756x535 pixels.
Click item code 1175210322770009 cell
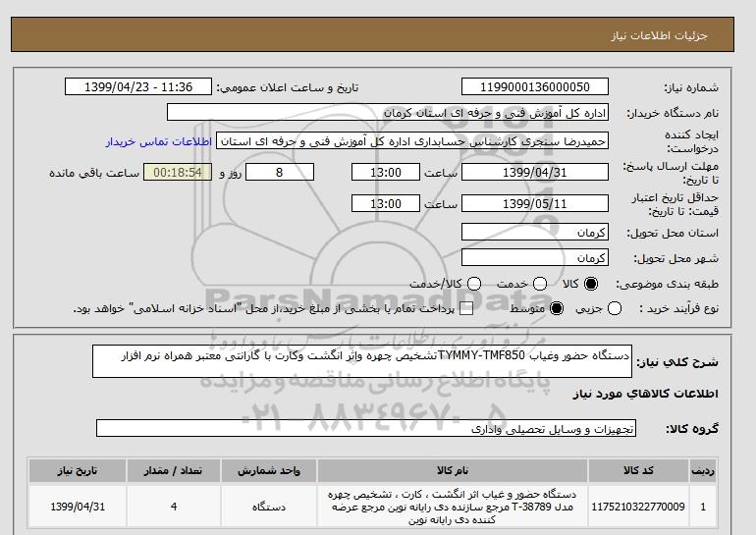click(x=638, y=507)
